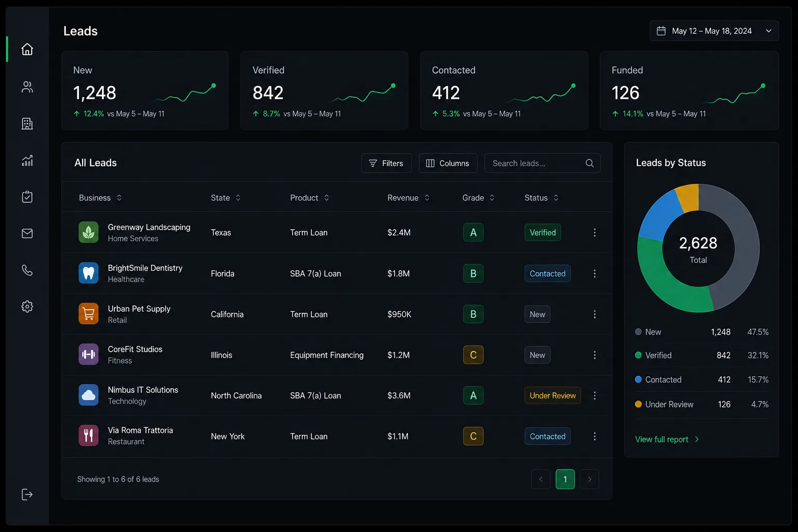Open the Verified leads stat card
Screen dimensions: 798x532
coord(324,90)
